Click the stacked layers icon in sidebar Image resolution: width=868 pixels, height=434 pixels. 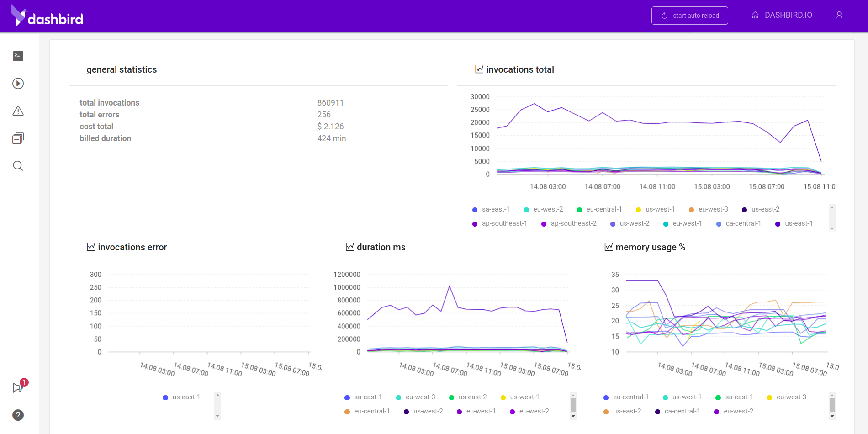point(18,138)
